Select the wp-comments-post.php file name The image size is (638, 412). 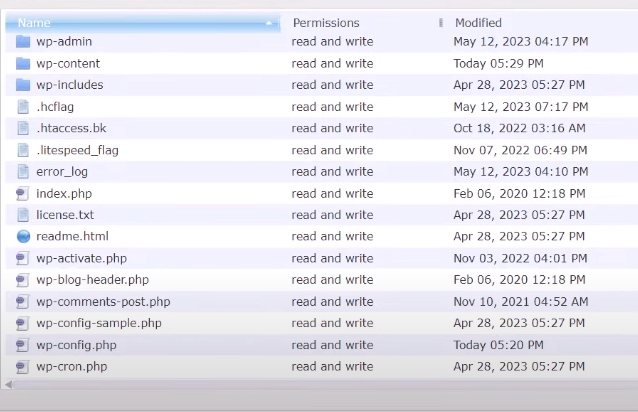tap(103, 302)
